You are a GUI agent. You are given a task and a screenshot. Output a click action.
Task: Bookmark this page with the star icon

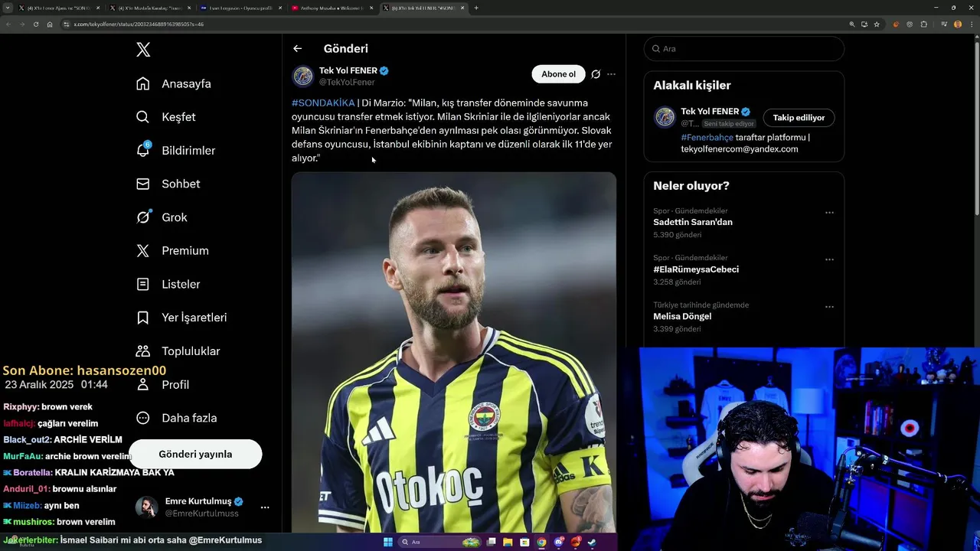point(877,24)
